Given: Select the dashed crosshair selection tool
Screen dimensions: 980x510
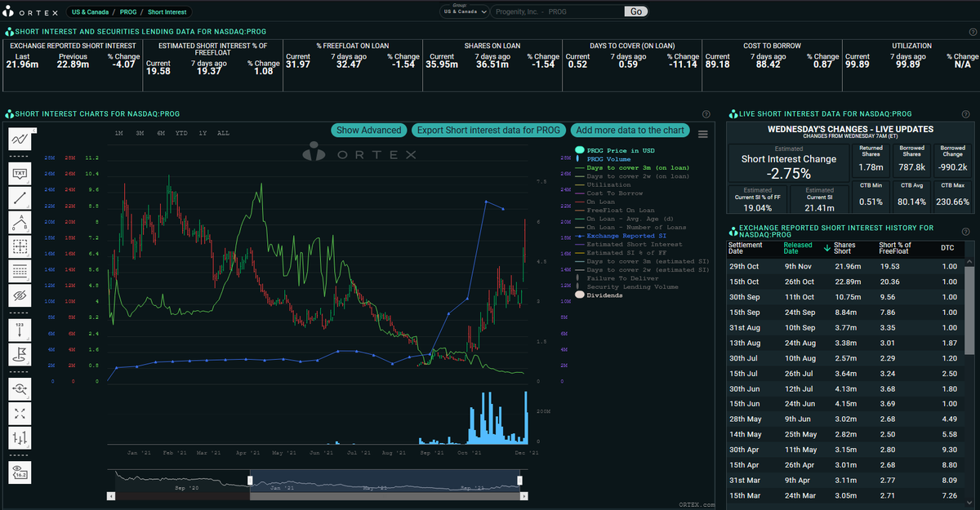Looking at the screenshot, I should (20, 246).
